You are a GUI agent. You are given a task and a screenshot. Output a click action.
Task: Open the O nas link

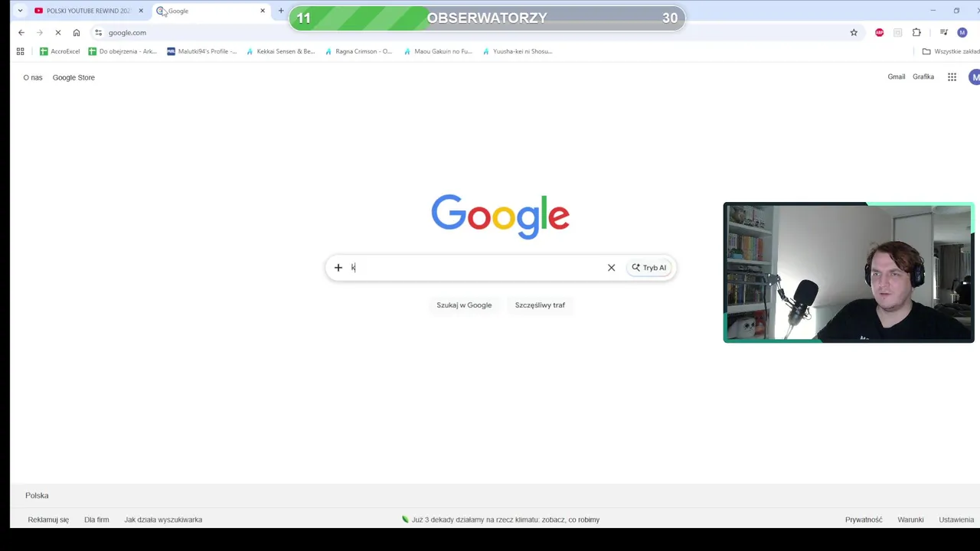pos(33,77)
